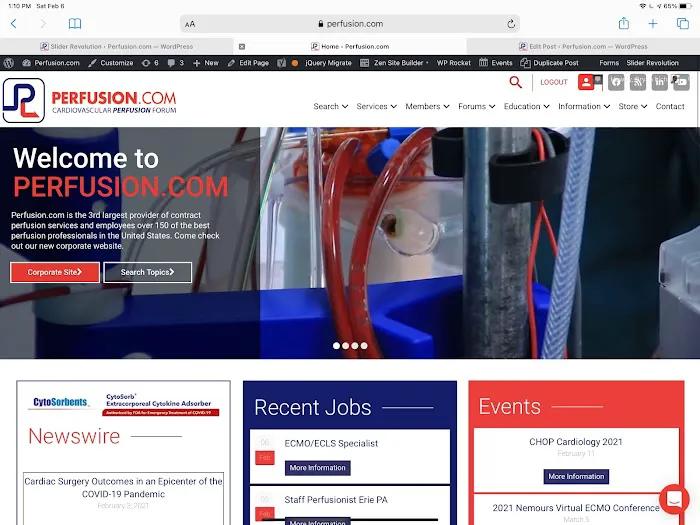Go back in Safari
Image resolution: width=700 pixels, height=525 pixels.
(x=14, y=24)
